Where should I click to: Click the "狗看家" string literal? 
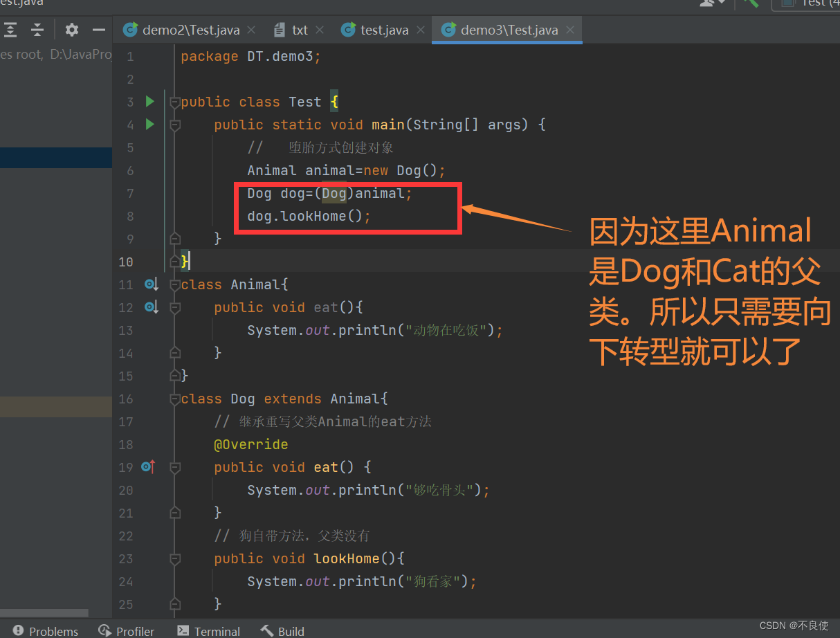pos(432,582)
